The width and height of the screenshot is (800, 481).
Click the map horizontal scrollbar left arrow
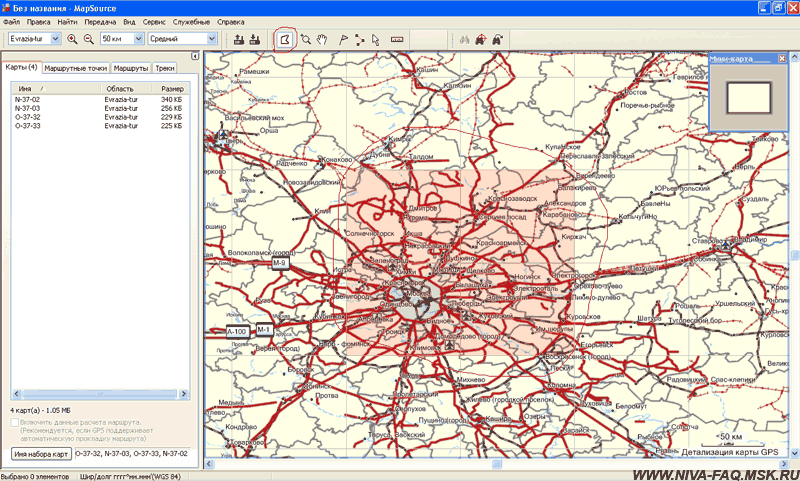(209, 464)
